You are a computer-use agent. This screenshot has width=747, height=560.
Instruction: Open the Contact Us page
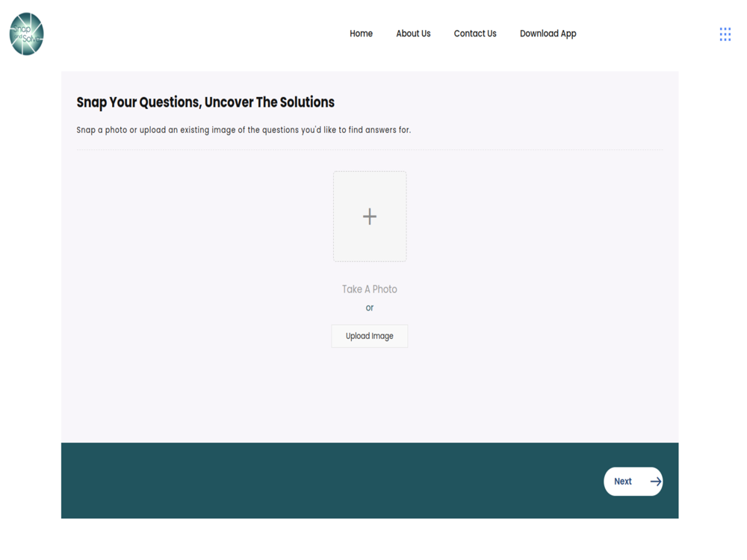475,34
